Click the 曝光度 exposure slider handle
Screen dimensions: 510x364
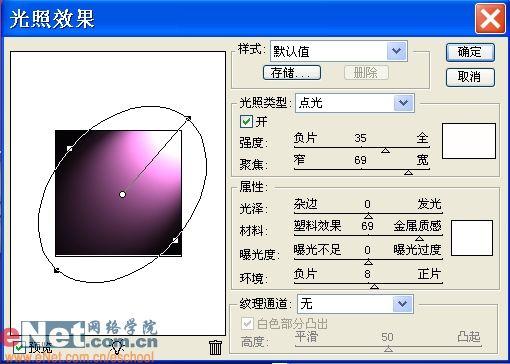[x=368, y=262]
